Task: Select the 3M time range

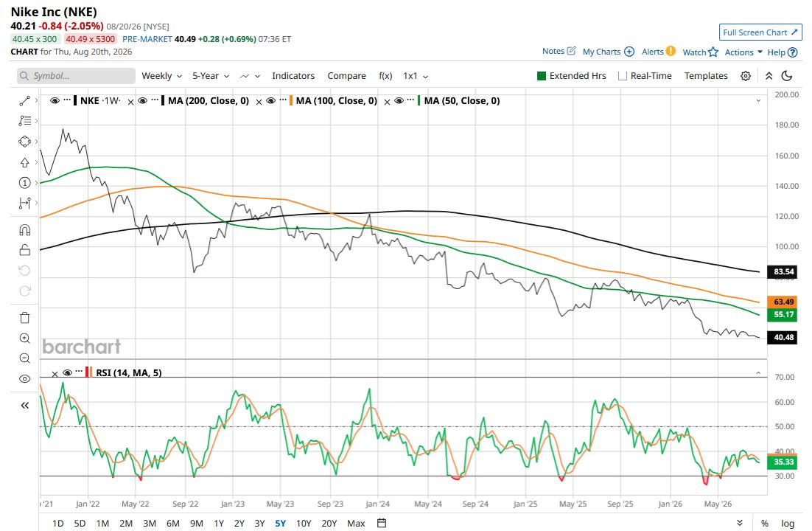Action: [x=149, y=523]
